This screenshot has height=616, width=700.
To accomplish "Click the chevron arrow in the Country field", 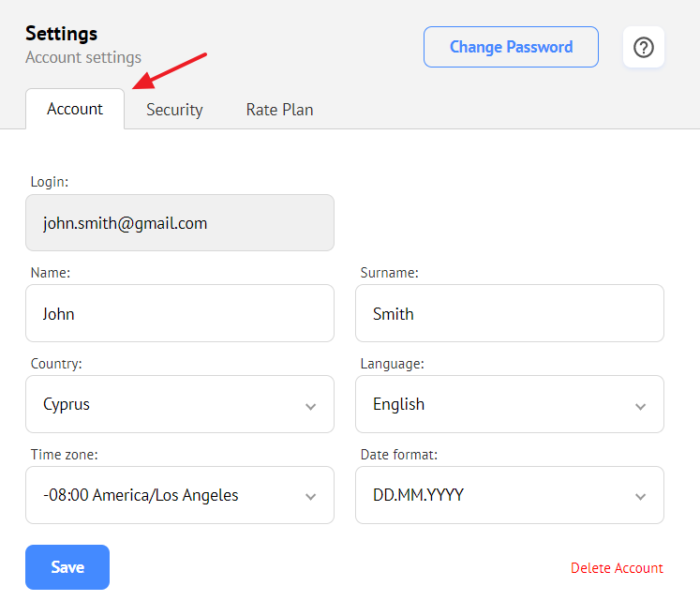I will [x=311, y=407].
